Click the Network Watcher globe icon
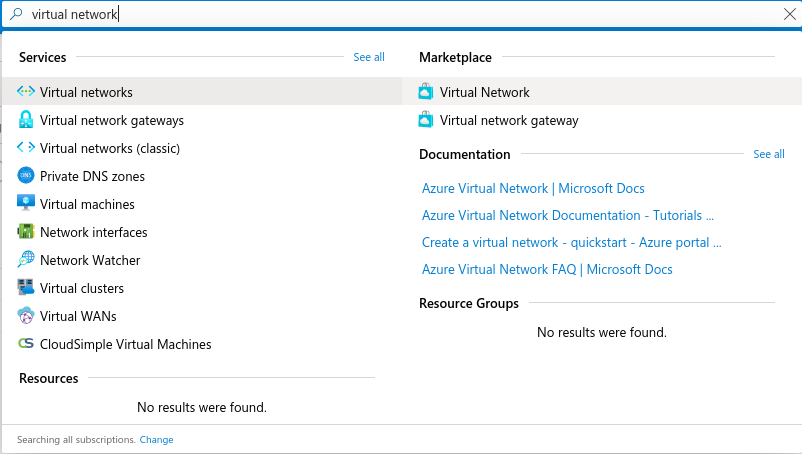This screenshot has width=802, height=454. click(x=26, y=259)
